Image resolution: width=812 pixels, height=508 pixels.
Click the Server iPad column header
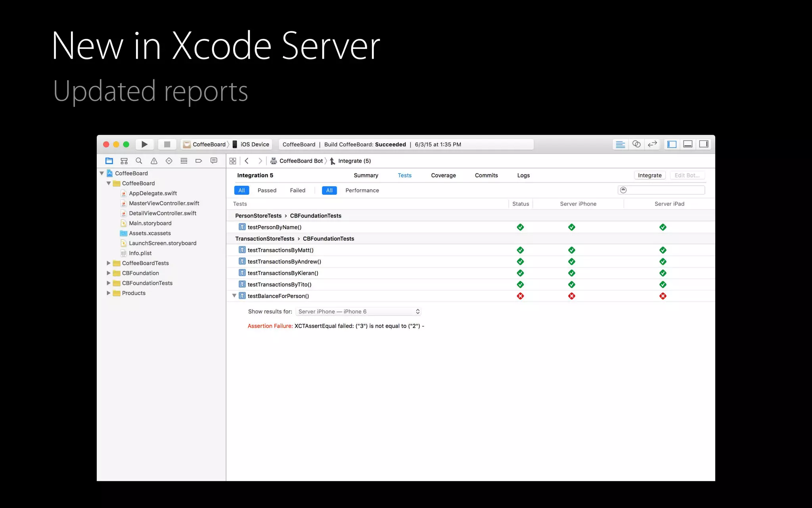click(669, 204)
